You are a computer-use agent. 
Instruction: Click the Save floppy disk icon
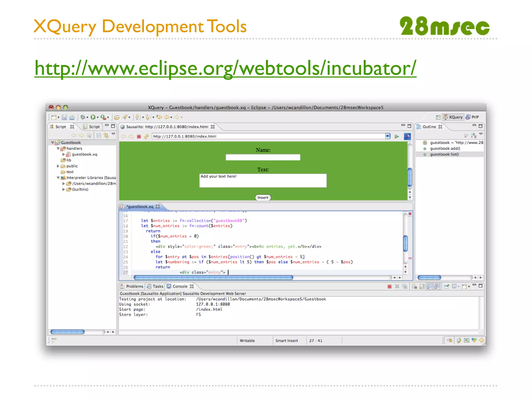[x=64, y=117]
